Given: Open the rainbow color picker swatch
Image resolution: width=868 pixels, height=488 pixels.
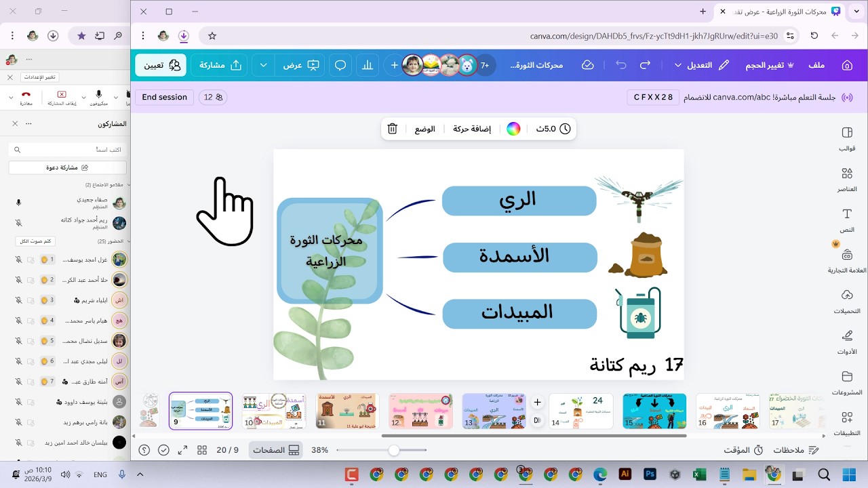Looking at the screenshot, I should coord(513,129).
